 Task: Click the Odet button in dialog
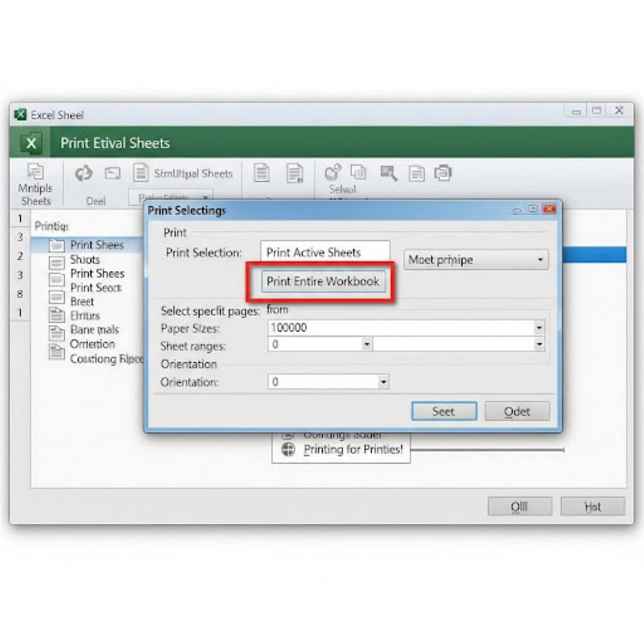pyautogui.click(x=517, y=411)
